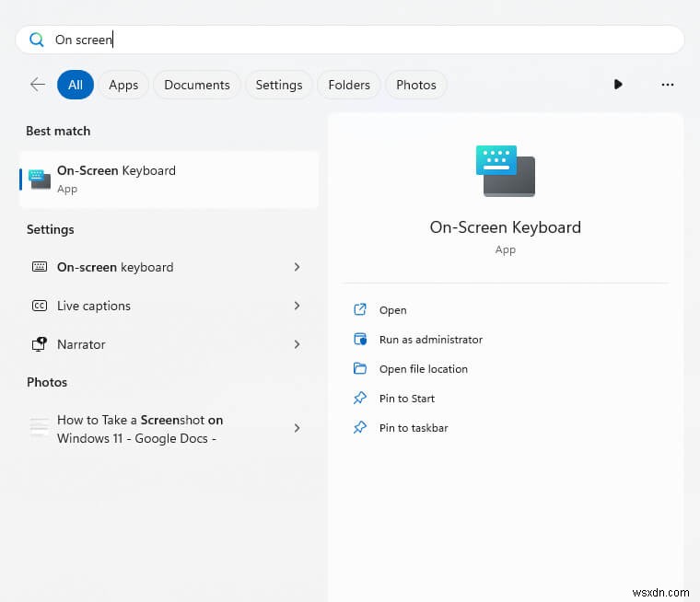Open the On-Screen Keyboard best match result
Image resolution: width=700 pixels, height=602 pixels.
(x=169, y=179)
